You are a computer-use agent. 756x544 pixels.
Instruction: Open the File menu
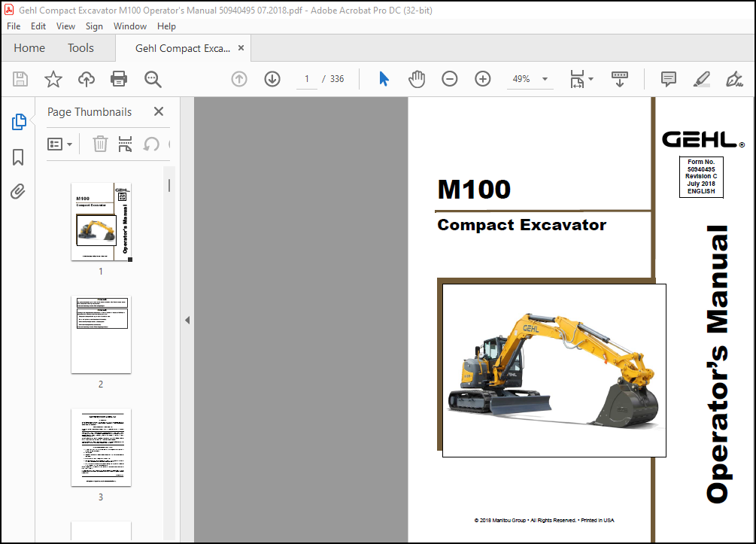[x=14, y=26]
